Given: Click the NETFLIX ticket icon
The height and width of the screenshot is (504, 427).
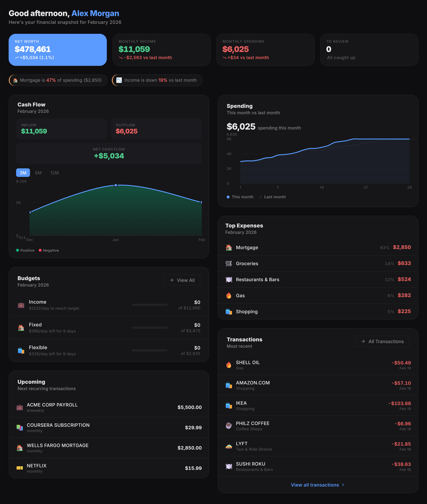Looking at the screenshot, I should [x=20, y=468].
